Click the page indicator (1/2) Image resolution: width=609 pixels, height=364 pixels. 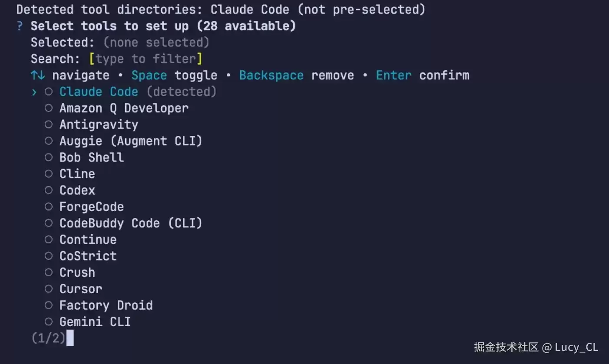pyautogui.click(x=48, y=338)
